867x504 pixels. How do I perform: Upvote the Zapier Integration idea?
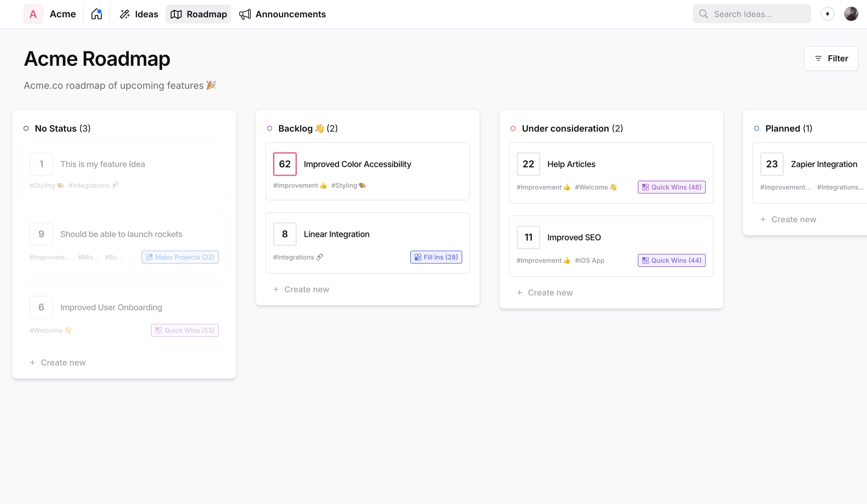pyautogui.click(x=772, y=164)
